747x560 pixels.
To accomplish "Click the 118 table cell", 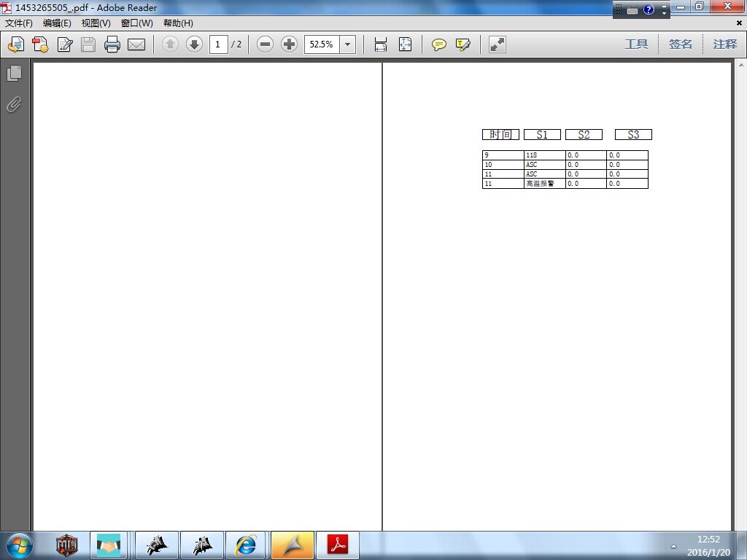I will (x=544, y=155).
